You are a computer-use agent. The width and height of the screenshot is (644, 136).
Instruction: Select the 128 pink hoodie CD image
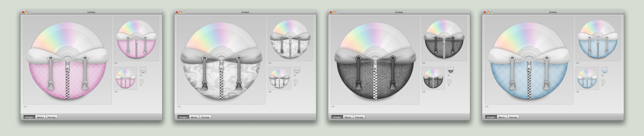(x=126, y=78)
